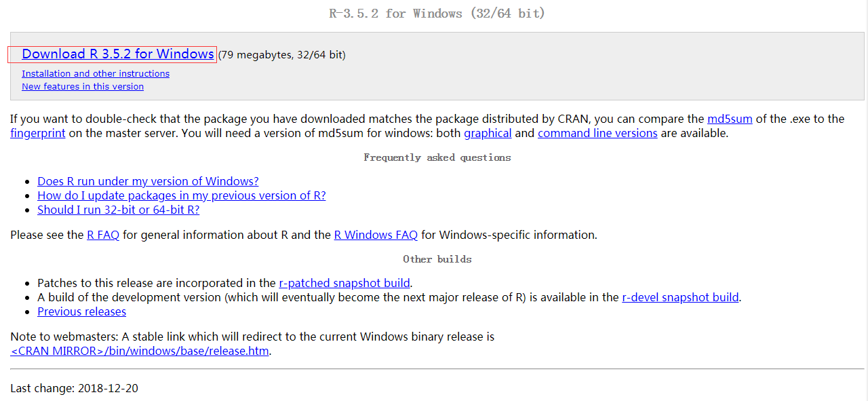Click the 'Other builds' heading
Screen dimensions: 868x401
(437, 259)
